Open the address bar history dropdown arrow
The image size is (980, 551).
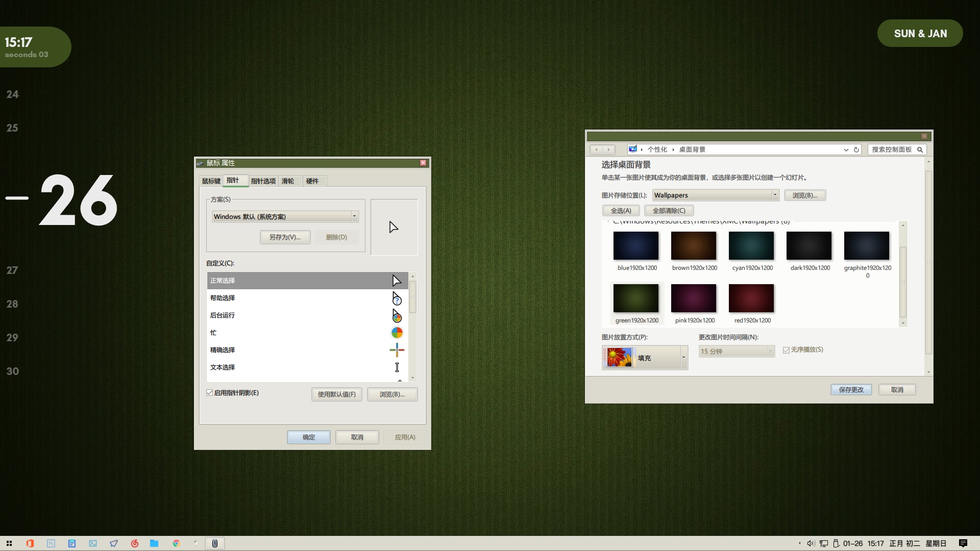coord(846,149)
